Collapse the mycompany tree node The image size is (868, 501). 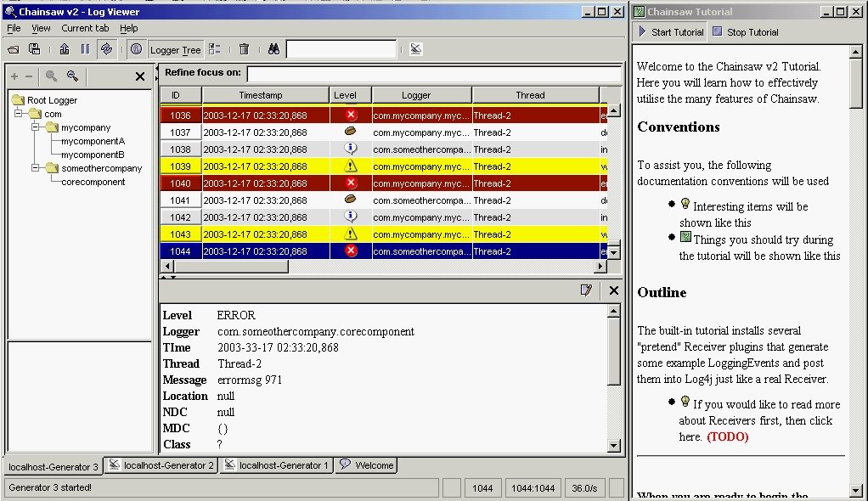click(36, 127)
